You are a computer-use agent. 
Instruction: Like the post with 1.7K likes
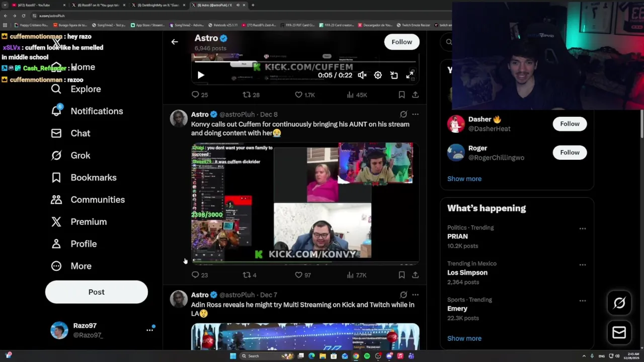tap(304, 95)
